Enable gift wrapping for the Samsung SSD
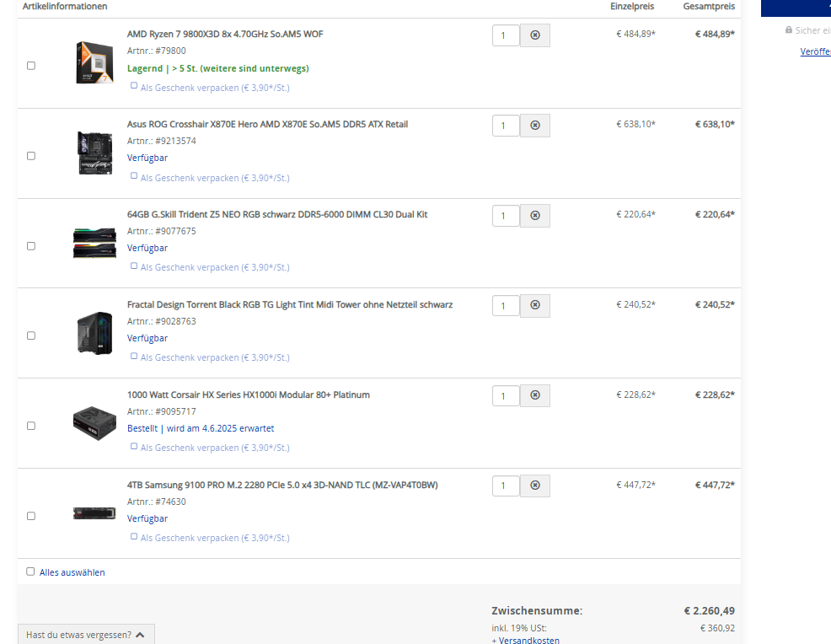 [132, 537]
